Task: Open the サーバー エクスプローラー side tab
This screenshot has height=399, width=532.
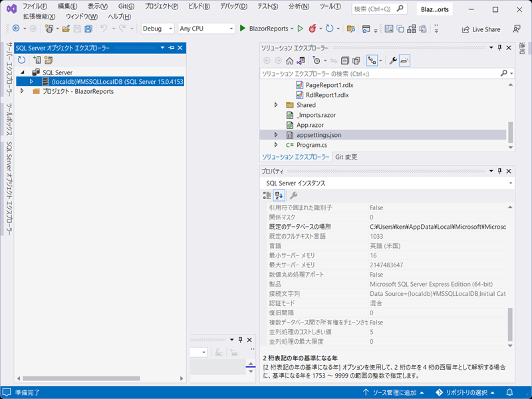Action: 9,69
